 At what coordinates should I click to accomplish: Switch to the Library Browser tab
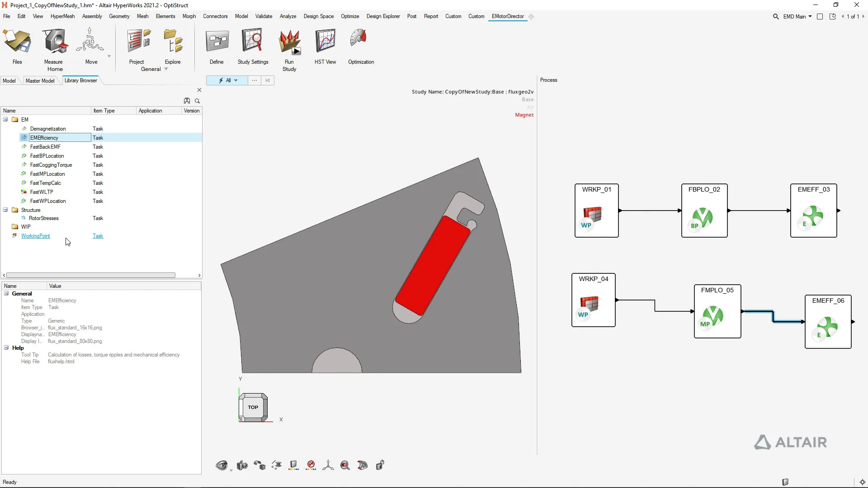tap(81, 80)
